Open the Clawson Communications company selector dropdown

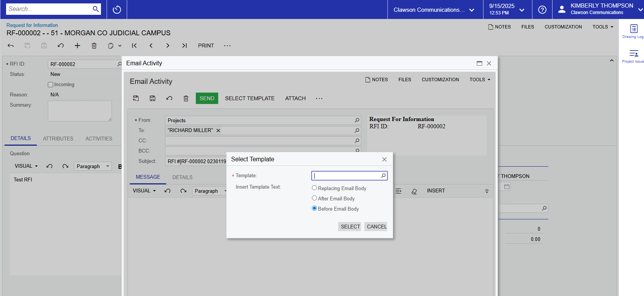click(434, 10)
